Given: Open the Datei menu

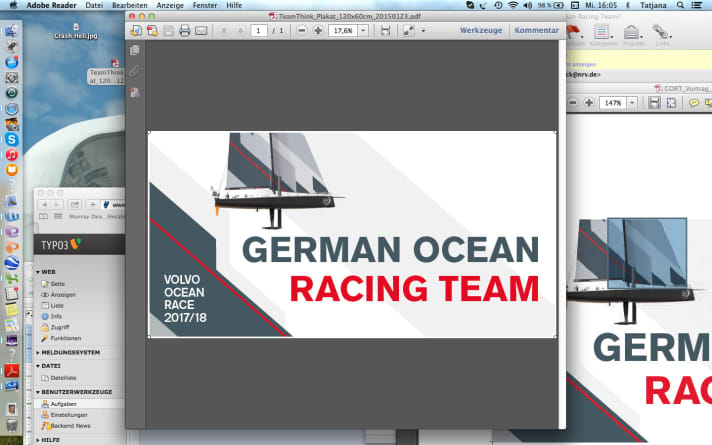Looking at the screenshot, I should pos(94,5).
